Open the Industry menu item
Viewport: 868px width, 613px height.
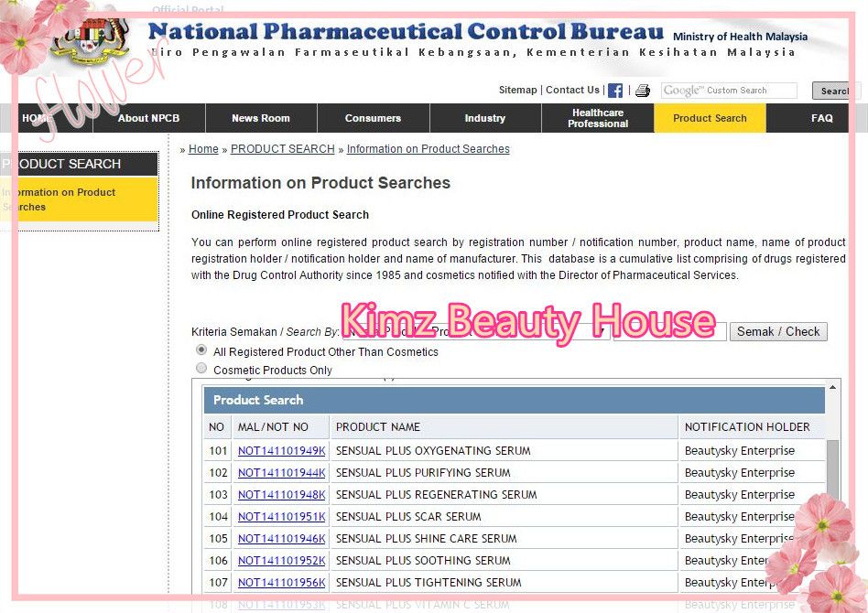coord(484,118)
